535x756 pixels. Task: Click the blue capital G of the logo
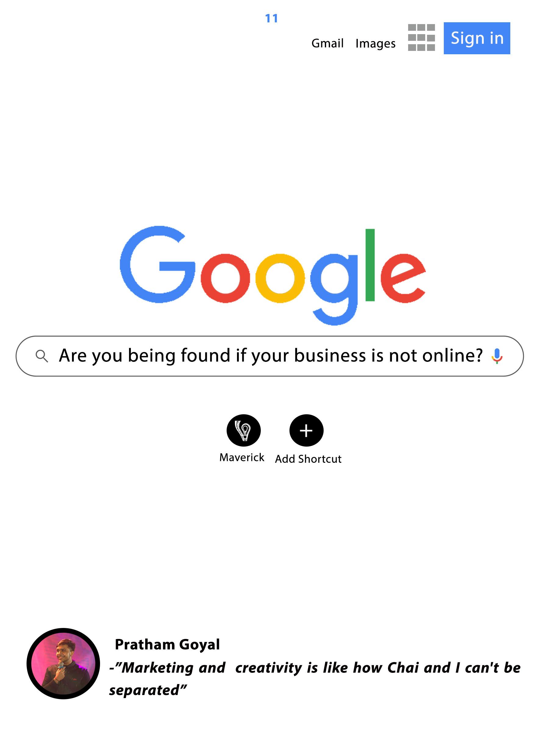point(157,264)
